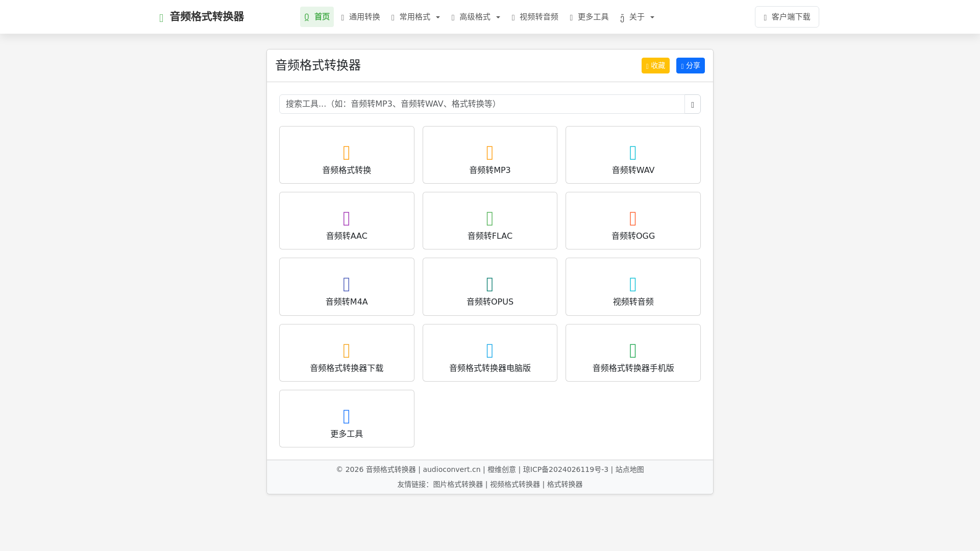Open the 音频格式转换器手机版 card label
The width and height of the screenshot is (980, 551).
pos(633,368)
